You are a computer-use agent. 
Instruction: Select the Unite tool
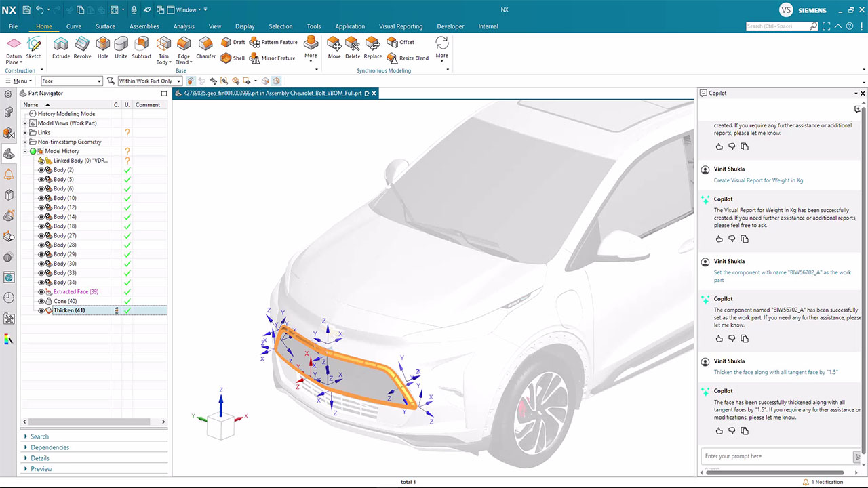click(x=121, y=47)
